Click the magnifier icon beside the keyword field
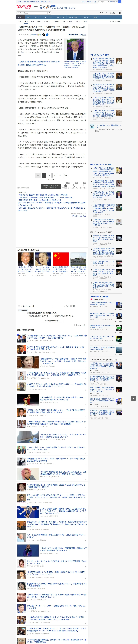 (x=49, y=13)
